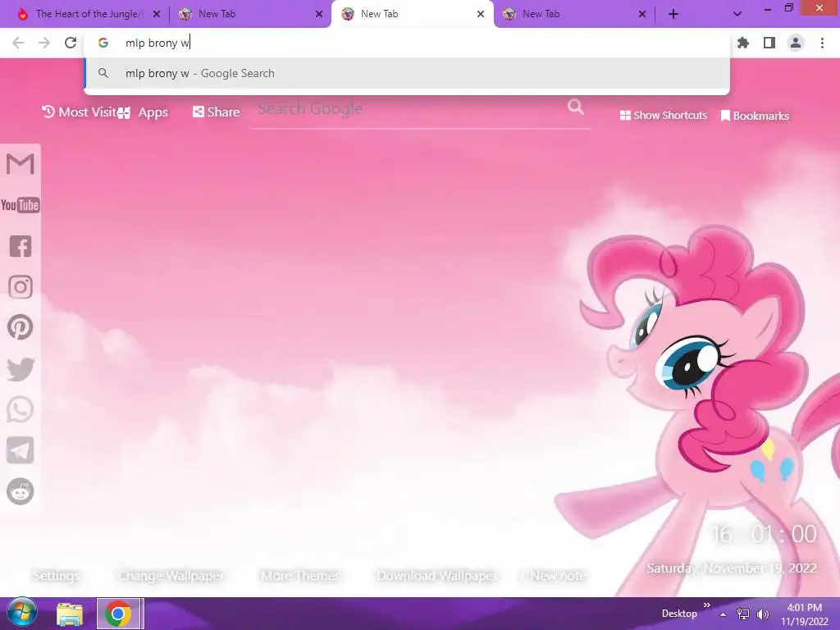
Task: Go back to previous page
Action: tap(18, 43)
